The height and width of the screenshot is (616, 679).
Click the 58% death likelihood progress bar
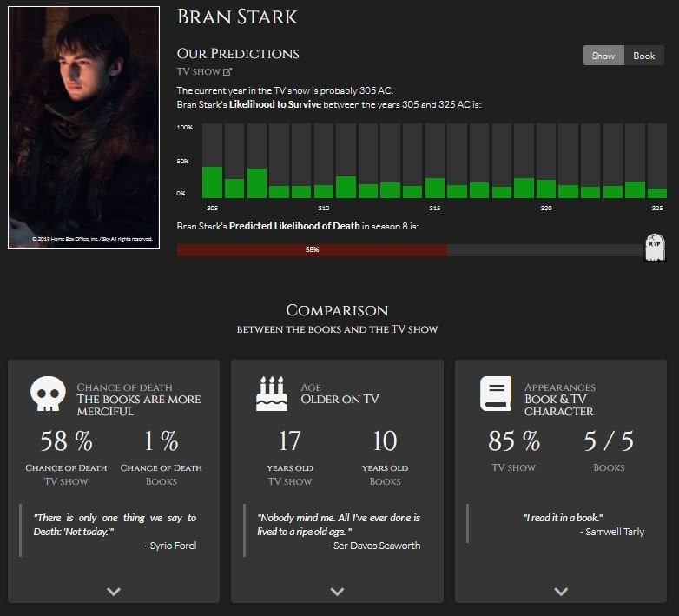(410, 250)
